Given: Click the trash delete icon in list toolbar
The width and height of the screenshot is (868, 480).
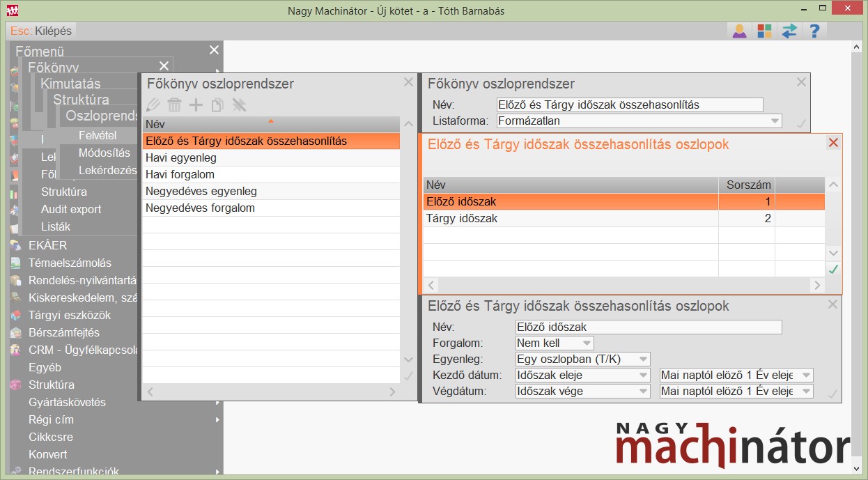Looking at the screenshot, I should click(x=175, y=105).
